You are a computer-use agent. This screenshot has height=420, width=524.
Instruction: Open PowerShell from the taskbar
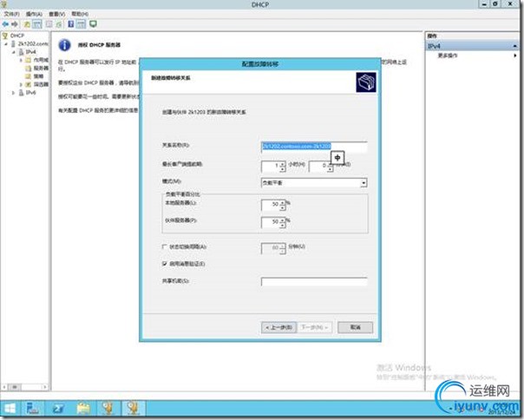pyautogui.click(x=58, y=409)
